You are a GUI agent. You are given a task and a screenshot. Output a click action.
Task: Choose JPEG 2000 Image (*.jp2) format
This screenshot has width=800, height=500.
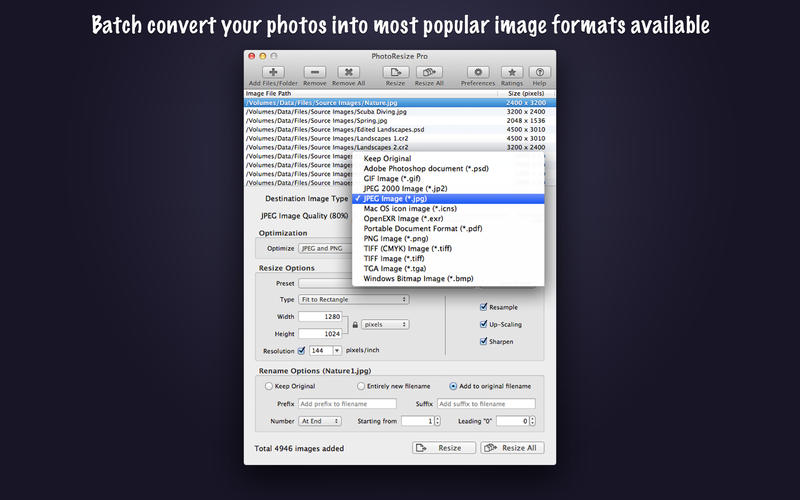(448, 188)
